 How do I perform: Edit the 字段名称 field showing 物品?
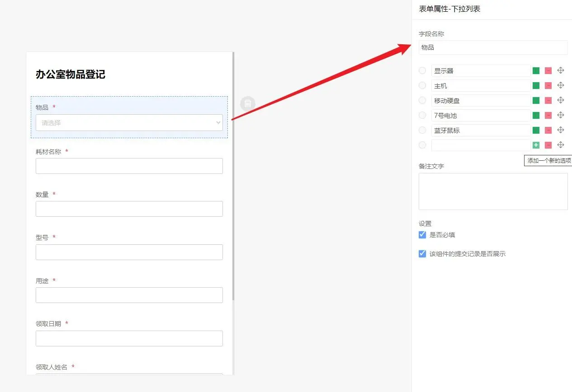click(x=493, y=47)
